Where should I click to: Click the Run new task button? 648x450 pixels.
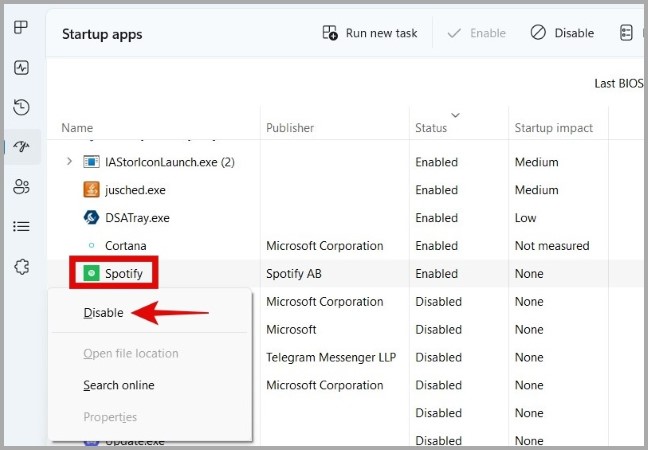[370, 33]
